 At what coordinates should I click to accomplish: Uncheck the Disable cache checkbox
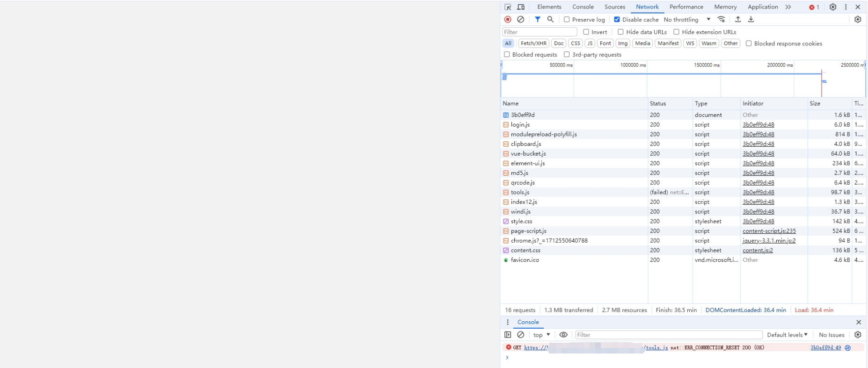(x=617, y=20)
